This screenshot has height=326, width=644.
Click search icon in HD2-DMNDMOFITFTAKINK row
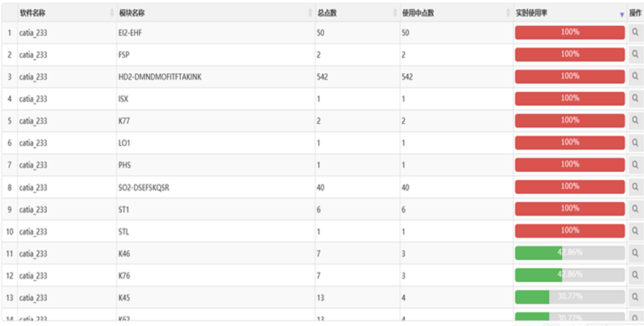(x=635, y=76)
